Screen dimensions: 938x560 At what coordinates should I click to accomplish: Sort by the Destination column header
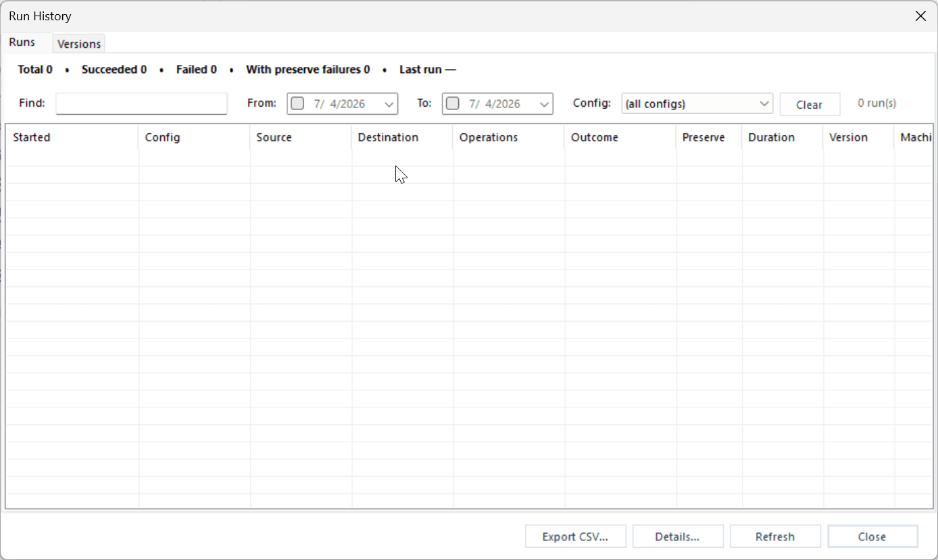click(x=402, y=137)
